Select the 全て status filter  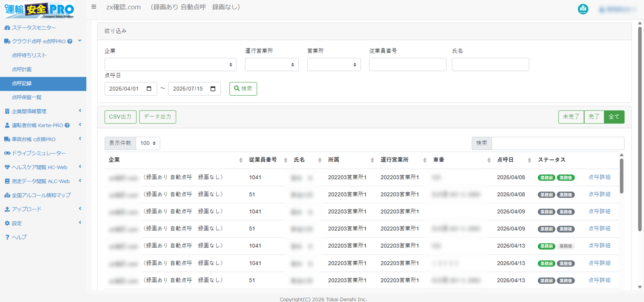click(x=614, y=117)
